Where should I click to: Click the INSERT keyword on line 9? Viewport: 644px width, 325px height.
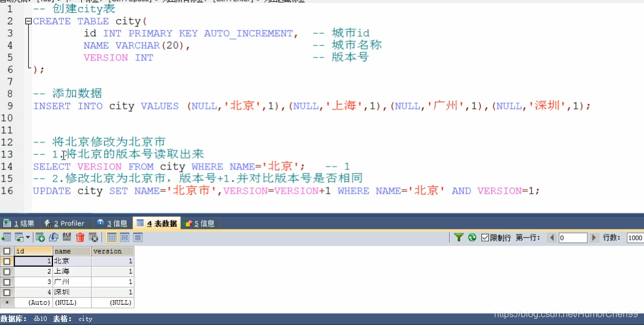(x=52, y=106)
